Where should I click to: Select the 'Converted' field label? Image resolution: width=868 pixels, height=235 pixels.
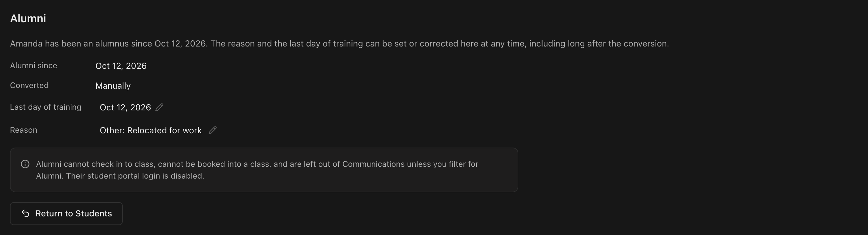[29, 85]
